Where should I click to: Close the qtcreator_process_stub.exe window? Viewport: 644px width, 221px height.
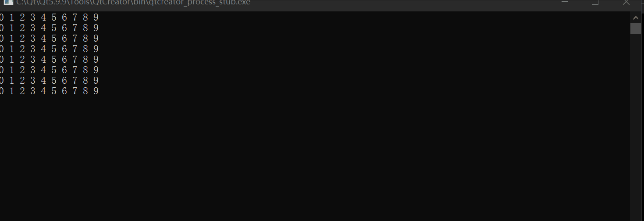(x=626, y=2)
